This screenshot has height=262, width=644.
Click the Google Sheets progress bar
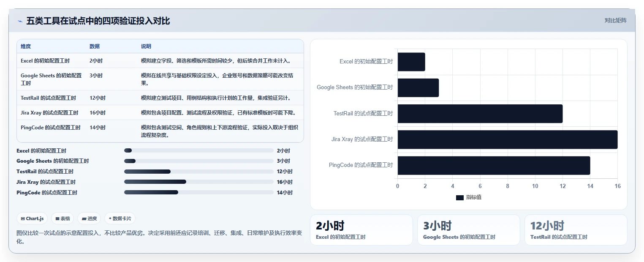[199, 161]
